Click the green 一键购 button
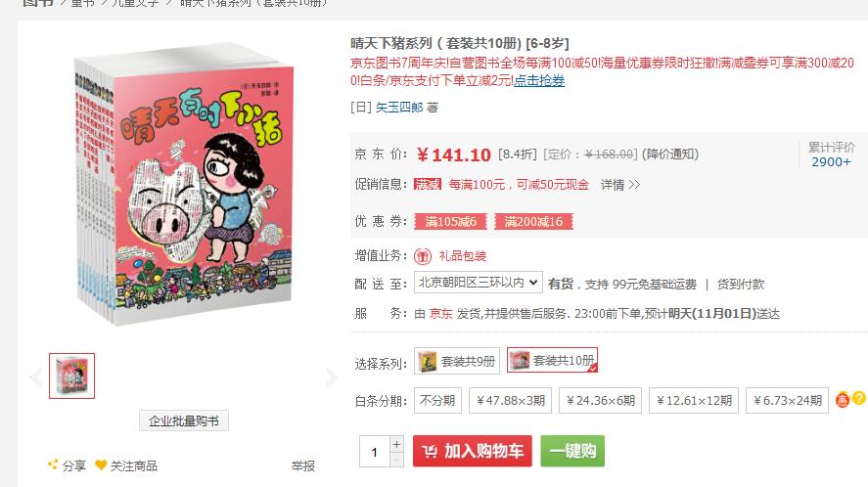Image resolution: width=868 pixels, height=487 pixels. 572,451
